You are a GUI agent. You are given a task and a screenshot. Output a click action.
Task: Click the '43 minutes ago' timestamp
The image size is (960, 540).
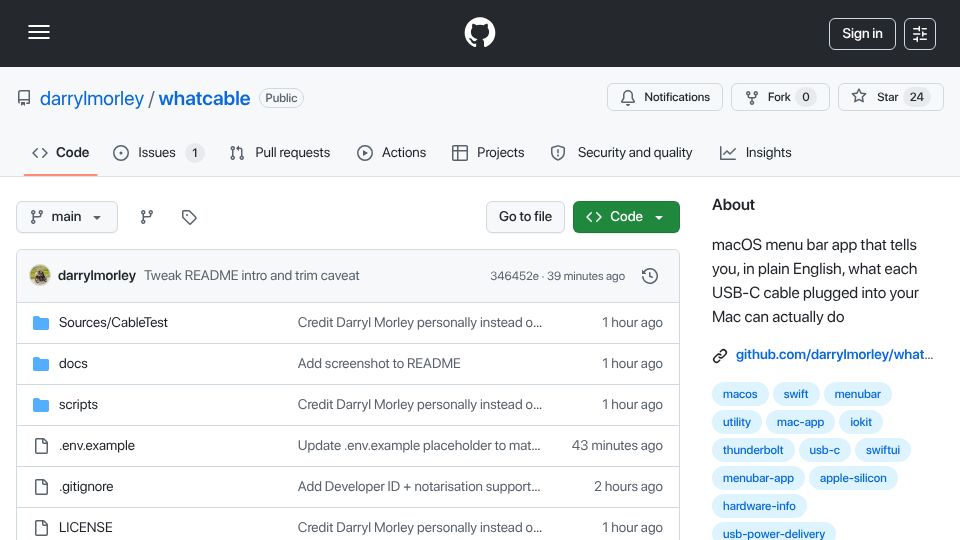click(x=617, y=446)
